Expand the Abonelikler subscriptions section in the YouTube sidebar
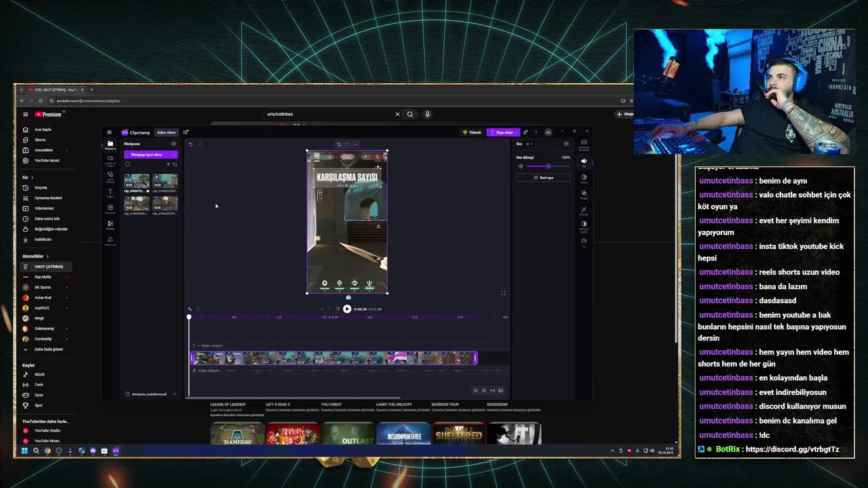The width and height of the screenshot is (868, 488). point(35,256)
